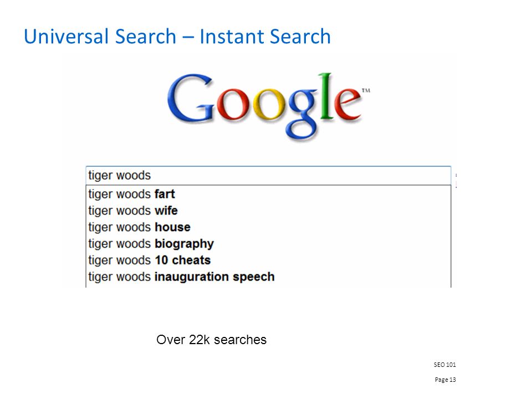The height and width of the screenshot is (399, 532).
Task: Click the SEO 101 footer label
Action: (x=445, y=365)
